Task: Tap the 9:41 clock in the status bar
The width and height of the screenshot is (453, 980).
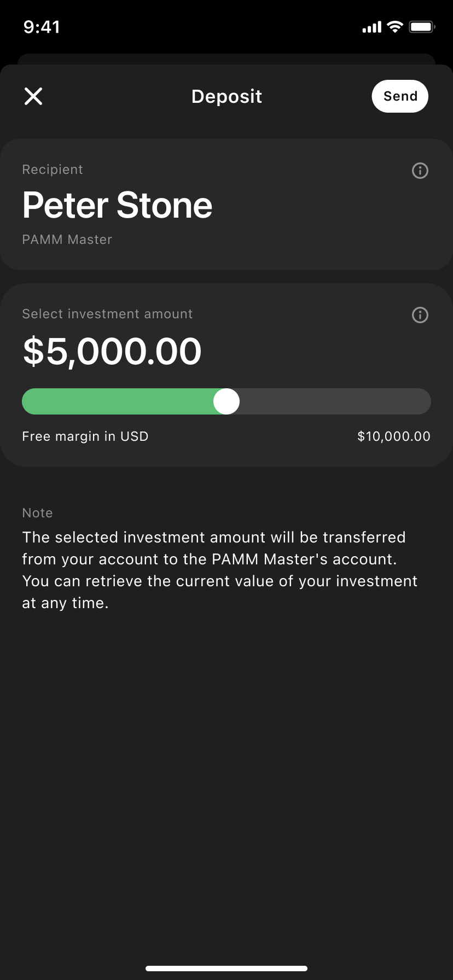Action: pos(42,27)
